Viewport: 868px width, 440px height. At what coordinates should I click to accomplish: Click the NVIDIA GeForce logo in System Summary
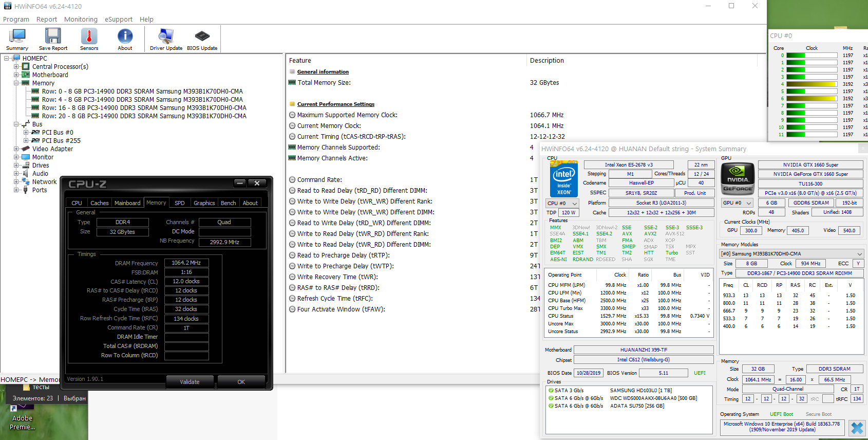point(738,178)
